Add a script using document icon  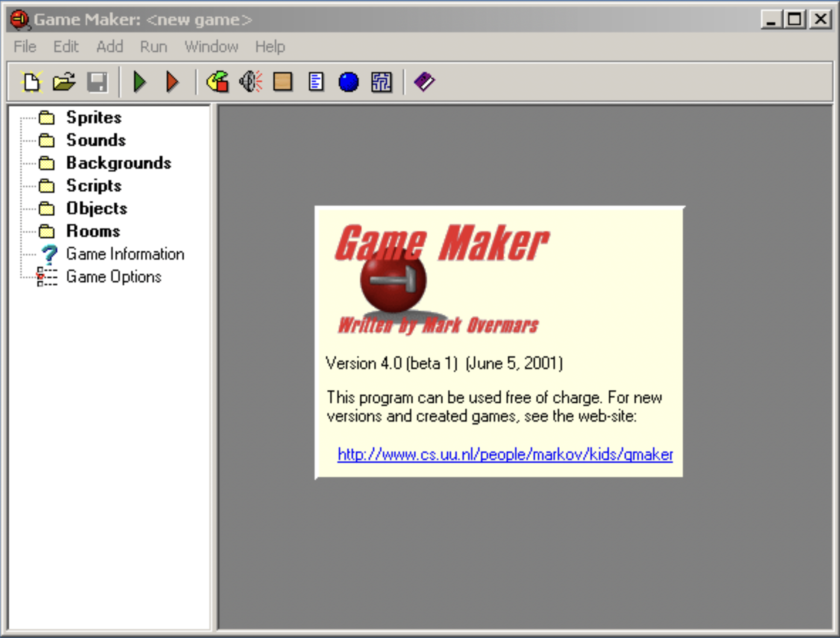[x=316, y=82]
